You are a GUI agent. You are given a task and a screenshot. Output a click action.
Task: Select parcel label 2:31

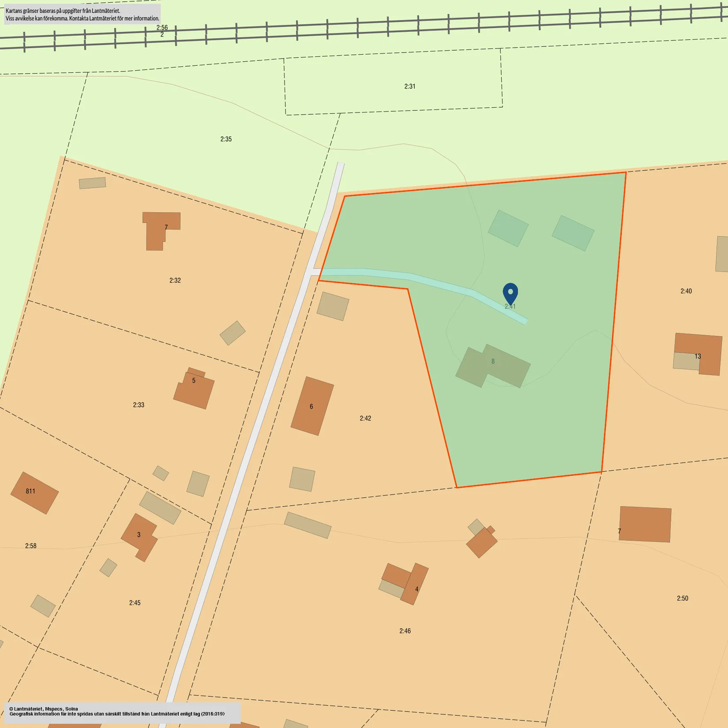click(x=410, y=86)
